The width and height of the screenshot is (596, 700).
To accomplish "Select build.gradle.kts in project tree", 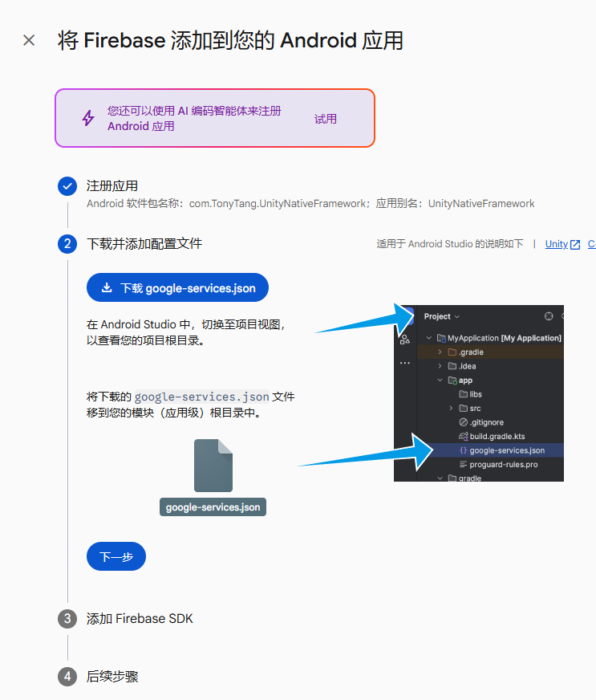I will pos(492,437).
